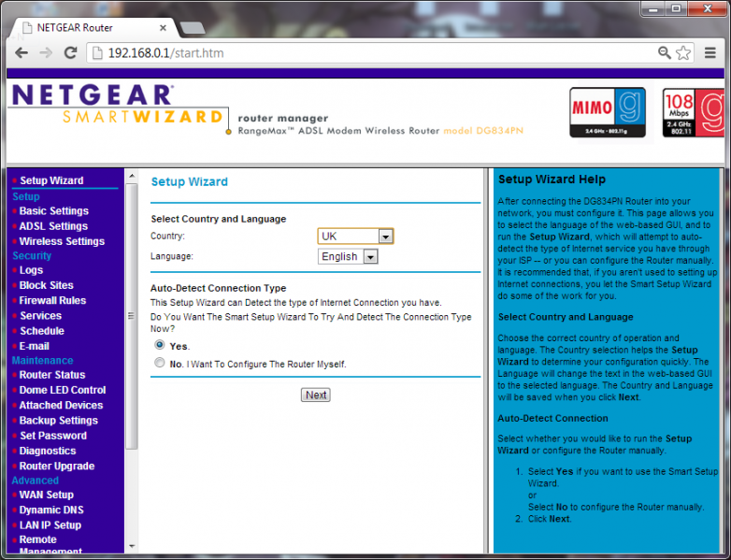Viewport: 731px width, 560px height.
Task: Open Chrome's hamburger menu
Action: 710,52
